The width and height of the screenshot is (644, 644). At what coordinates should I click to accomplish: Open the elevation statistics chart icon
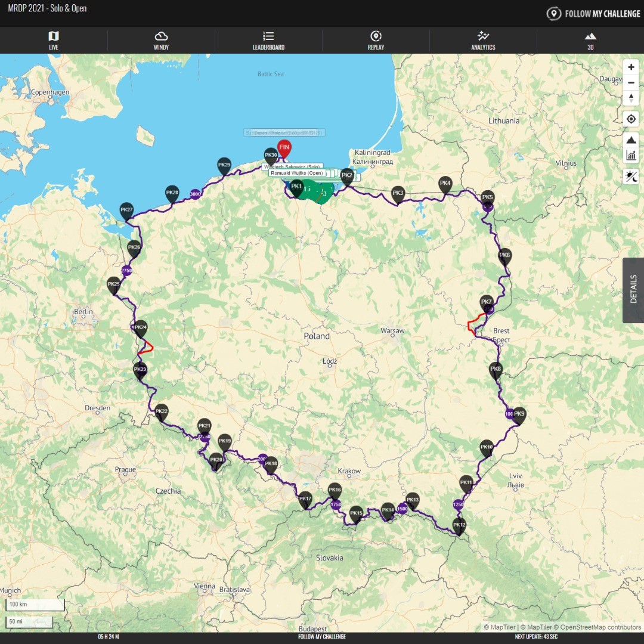tap(631, 154)
